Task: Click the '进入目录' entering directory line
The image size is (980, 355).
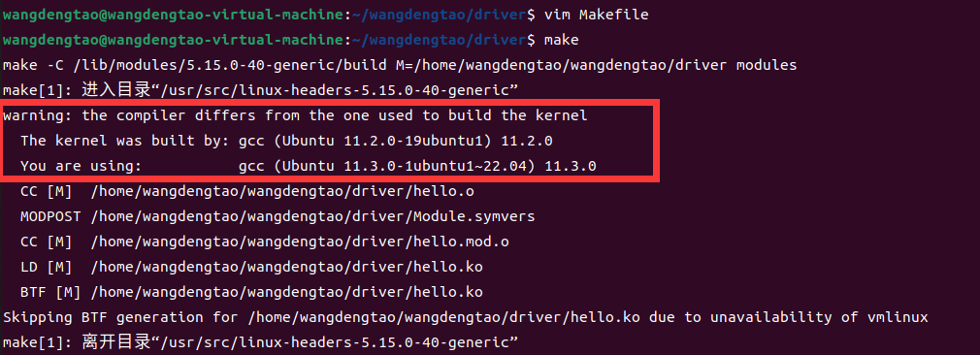Action: tap(261, 90)
